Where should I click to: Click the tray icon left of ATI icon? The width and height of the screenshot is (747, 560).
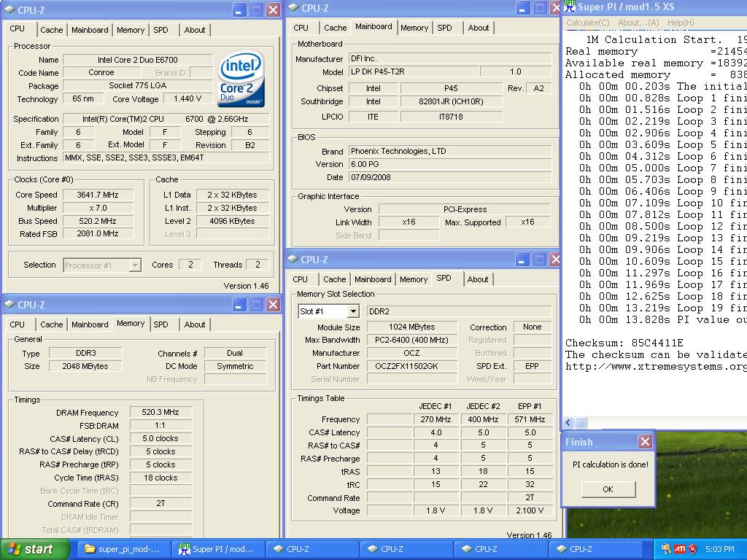tap(667, 549)
